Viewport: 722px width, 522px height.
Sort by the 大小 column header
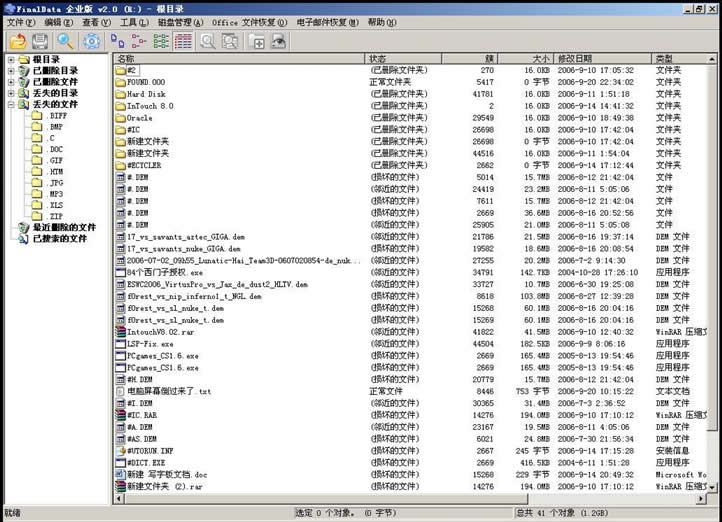point(525,58)
